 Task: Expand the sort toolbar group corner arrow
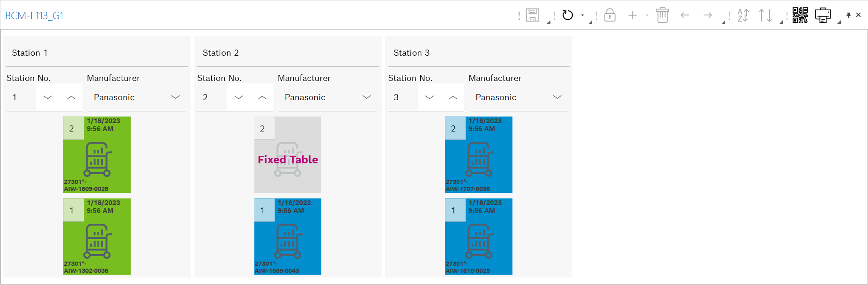[781, 22]
